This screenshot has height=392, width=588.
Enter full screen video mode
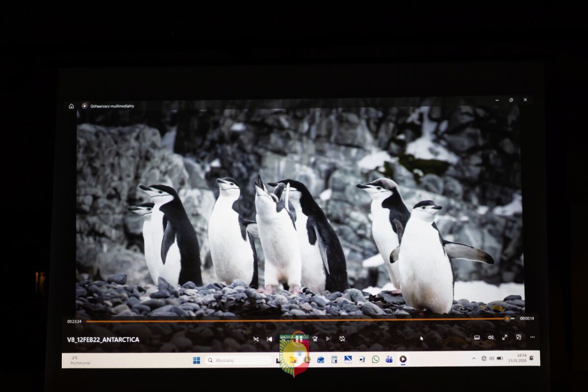[x=504, y=338]
